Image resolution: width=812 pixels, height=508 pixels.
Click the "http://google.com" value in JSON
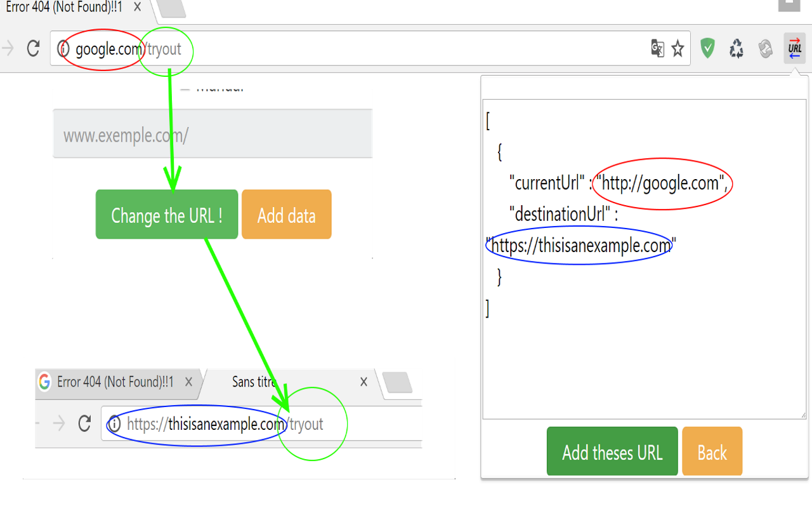660,184
